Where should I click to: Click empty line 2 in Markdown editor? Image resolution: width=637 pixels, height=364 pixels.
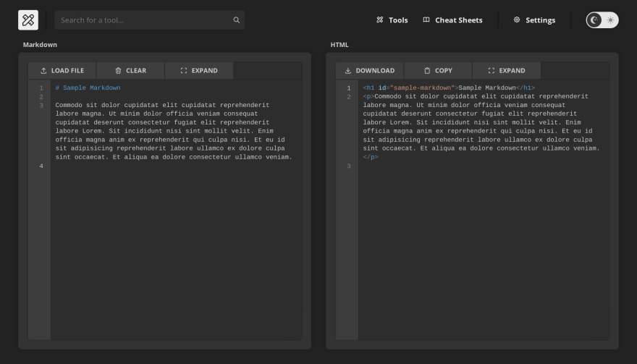pyautogui.click(x=177, y=97)
